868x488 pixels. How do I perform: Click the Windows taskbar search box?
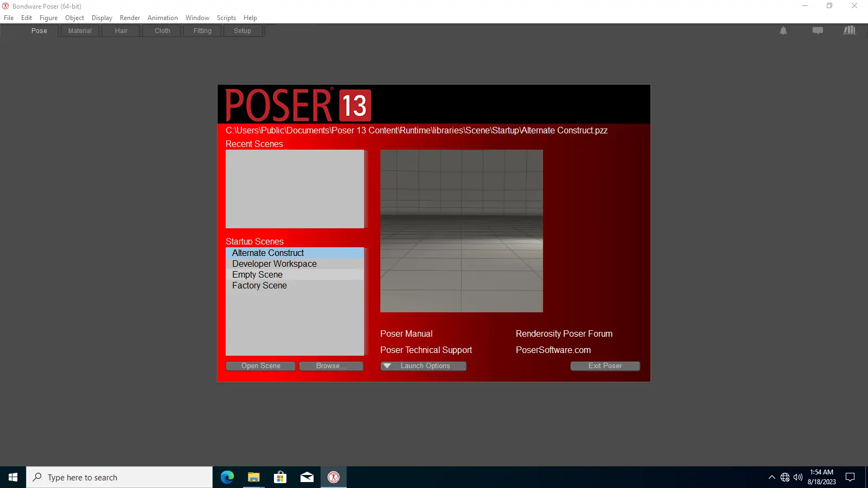pyautogui.click(x=119, y=477)
